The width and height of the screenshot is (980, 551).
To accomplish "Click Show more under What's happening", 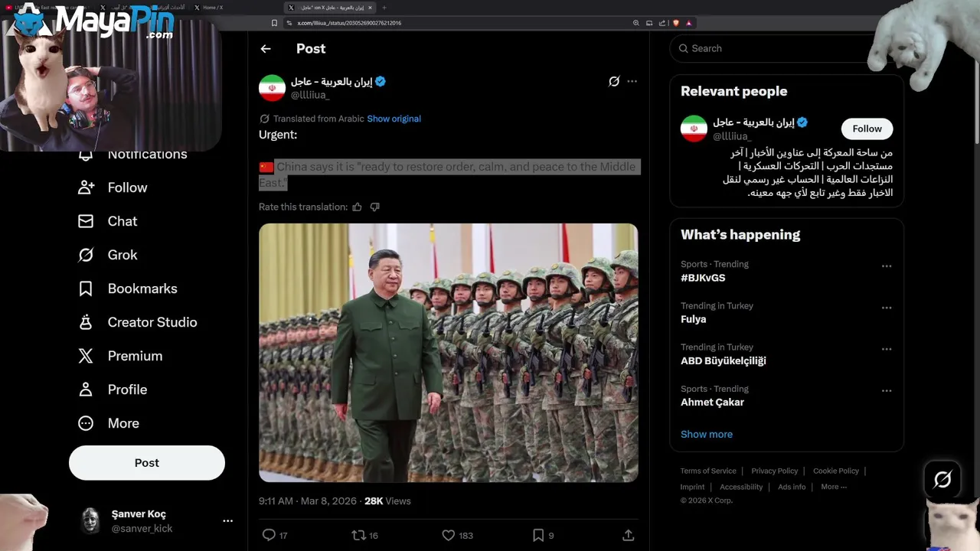I will click(707, 434).
